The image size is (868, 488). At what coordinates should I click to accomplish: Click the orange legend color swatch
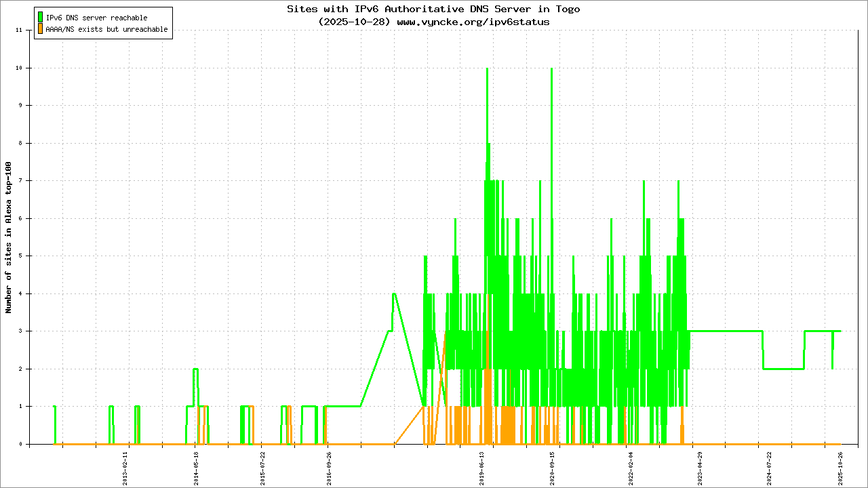coord(41,29)
